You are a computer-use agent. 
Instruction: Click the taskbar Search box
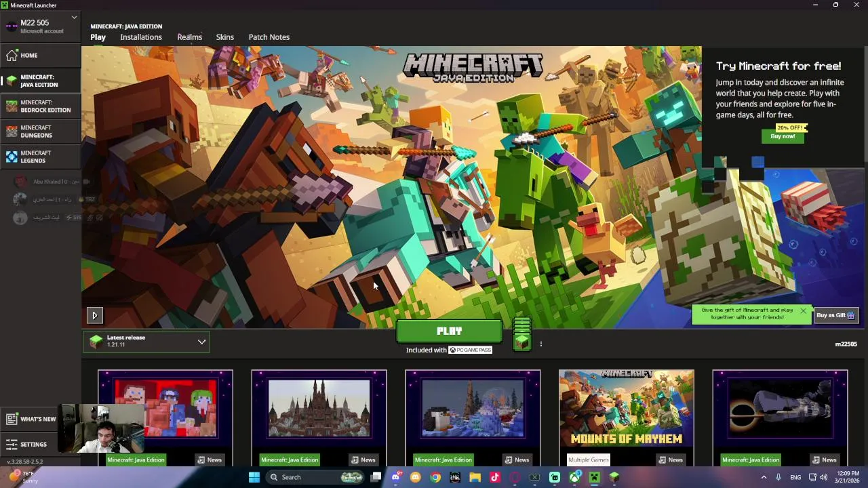click(316, 477)
